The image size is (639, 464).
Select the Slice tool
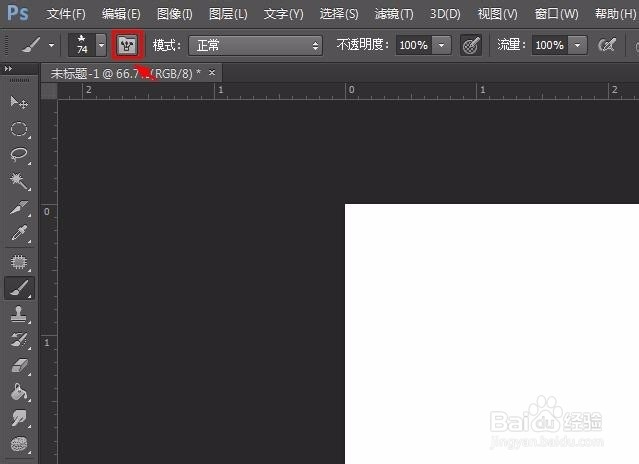click(19, 208)
